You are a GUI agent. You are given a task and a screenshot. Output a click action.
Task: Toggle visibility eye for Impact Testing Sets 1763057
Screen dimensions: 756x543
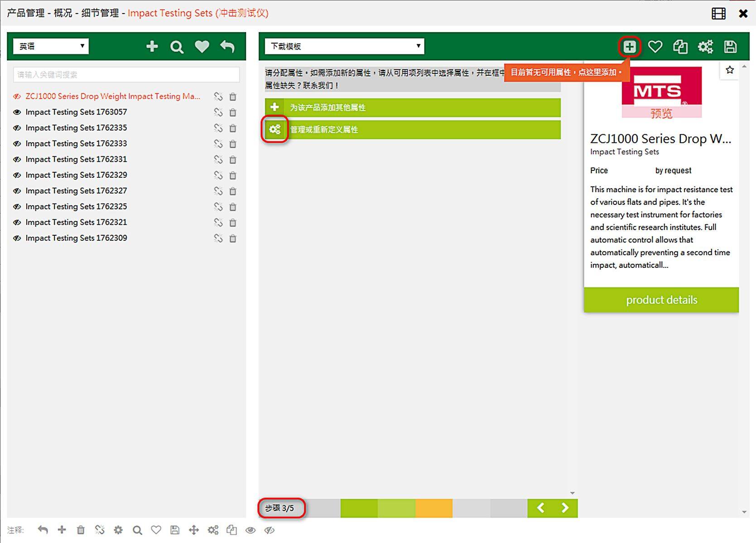[17, 112]
